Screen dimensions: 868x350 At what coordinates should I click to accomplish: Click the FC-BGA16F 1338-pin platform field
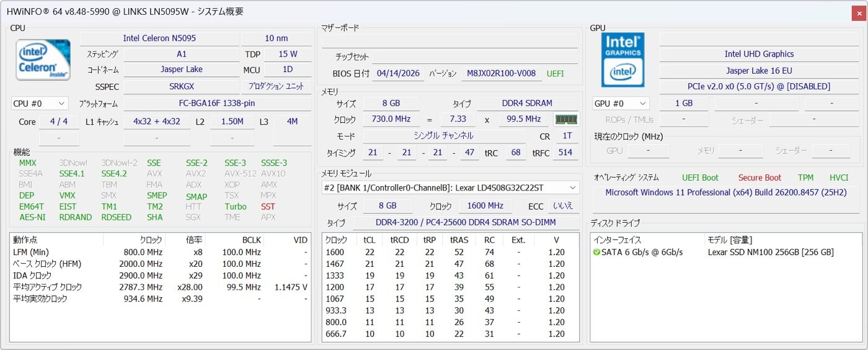point(217,104)
